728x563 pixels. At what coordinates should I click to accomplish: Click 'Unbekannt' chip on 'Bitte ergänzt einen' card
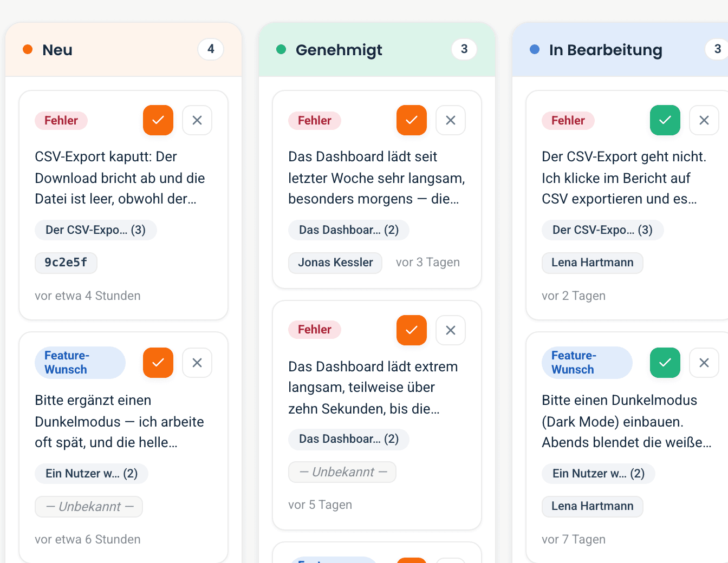(x=89, y=507)
